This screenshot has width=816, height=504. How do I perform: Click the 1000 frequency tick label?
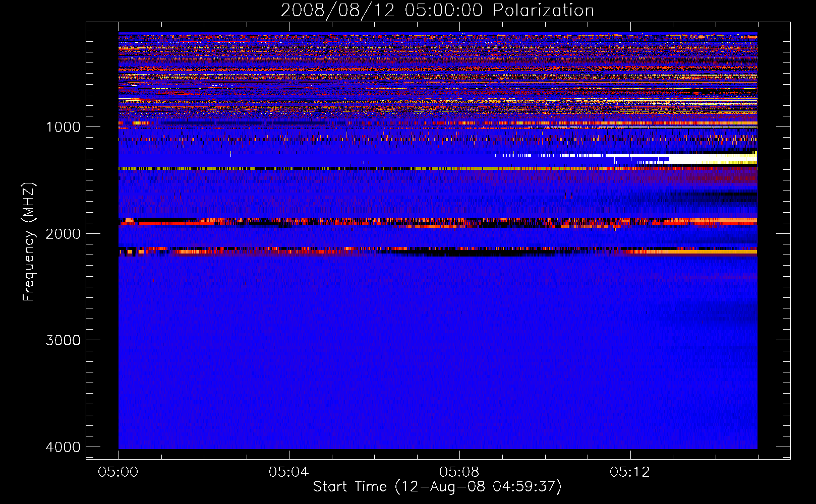63,127
